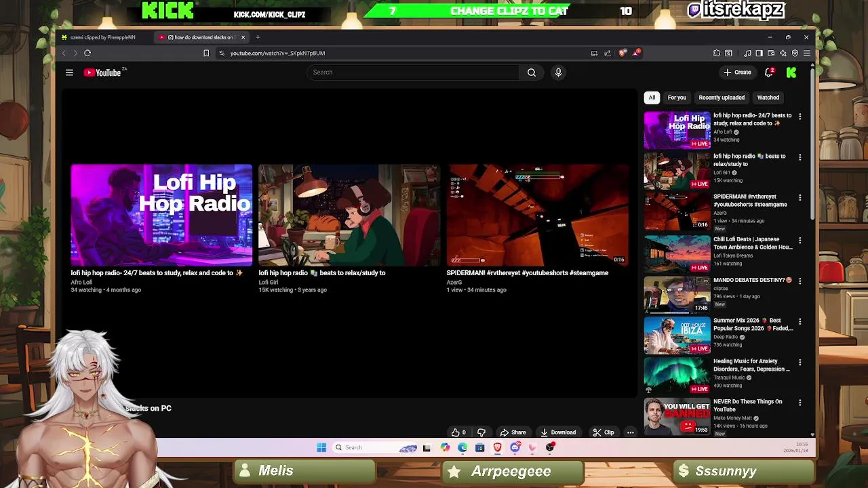
Task: Go forward with the browser forward arrow
Action: point(75,53)
